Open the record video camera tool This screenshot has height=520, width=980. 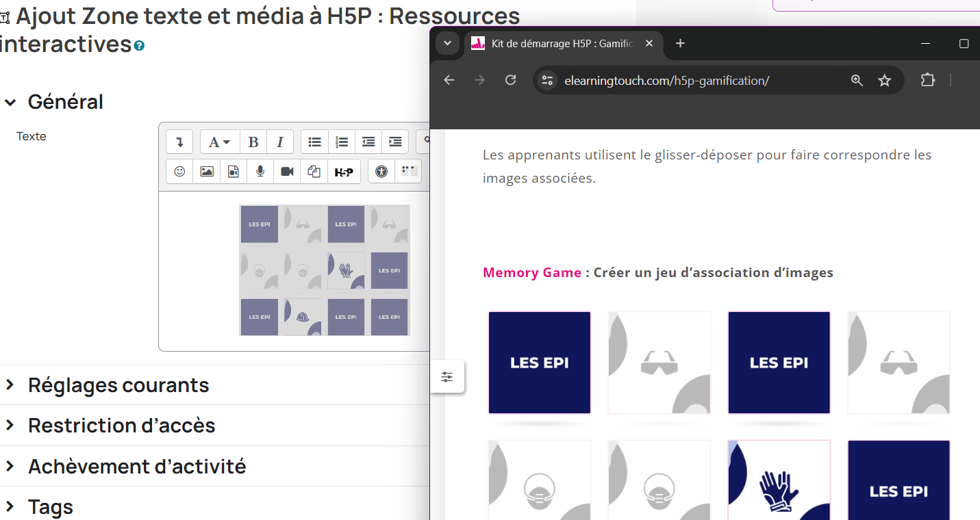click(287, 172)
